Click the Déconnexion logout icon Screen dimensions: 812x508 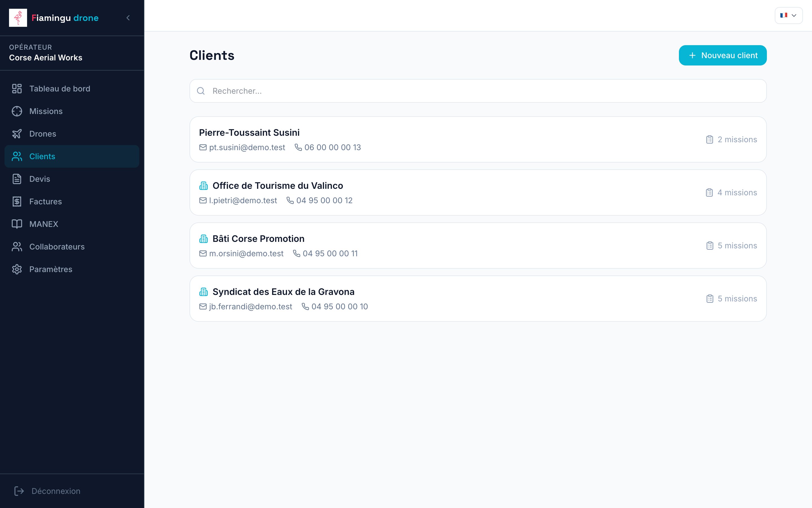pos(19,491)
